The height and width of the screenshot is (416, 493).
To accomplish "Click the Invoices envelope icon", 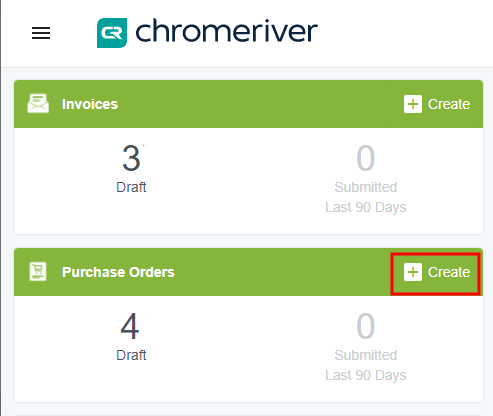I will pyautogui.click(x=38, y=104).
